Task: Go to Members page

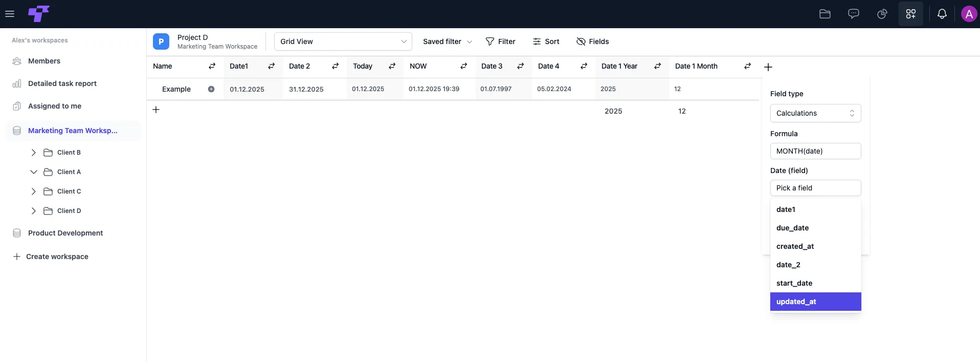Action: point(44,61)
